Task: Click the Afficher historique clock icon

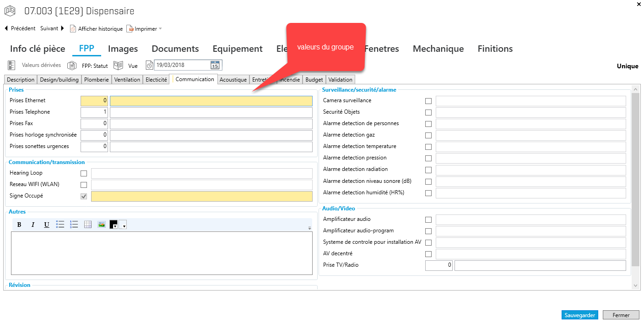Action: 73,29
